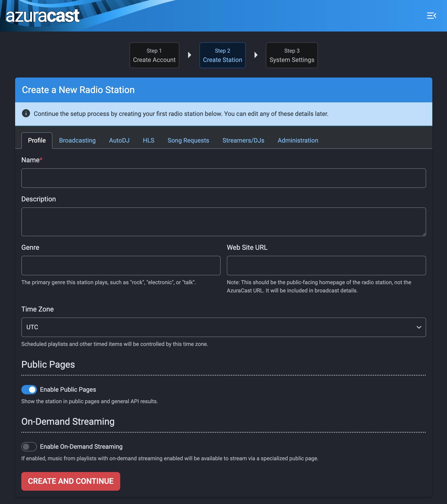Open the Streamers/DJs tab

(x=243, y=140)
